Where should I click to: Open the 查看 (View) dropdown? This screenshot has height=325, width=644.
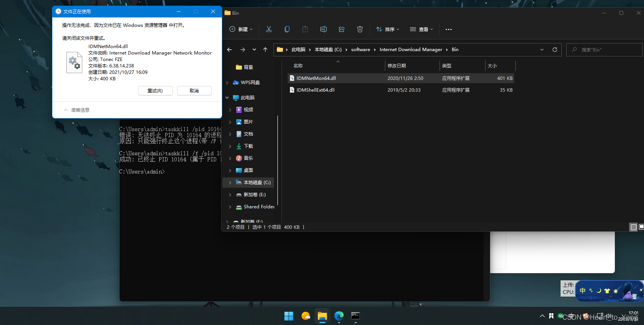[x=421, y=29]
